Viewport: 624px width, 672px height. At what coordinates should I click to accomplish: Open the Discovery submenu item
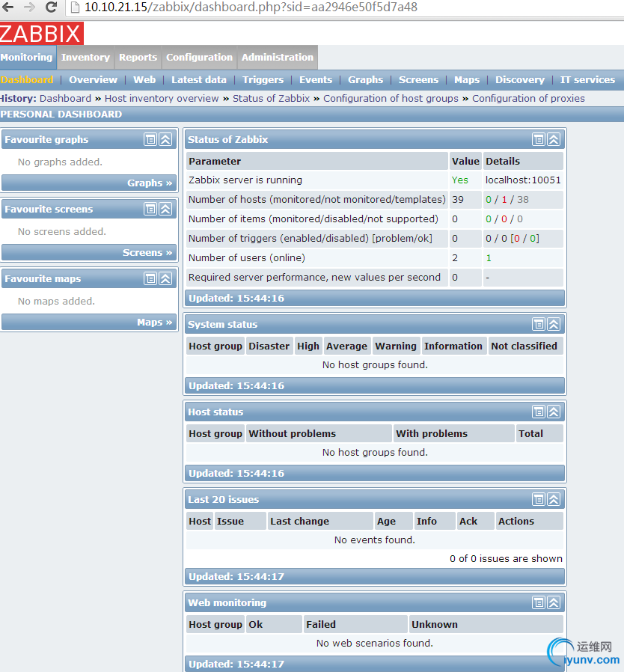520,80
